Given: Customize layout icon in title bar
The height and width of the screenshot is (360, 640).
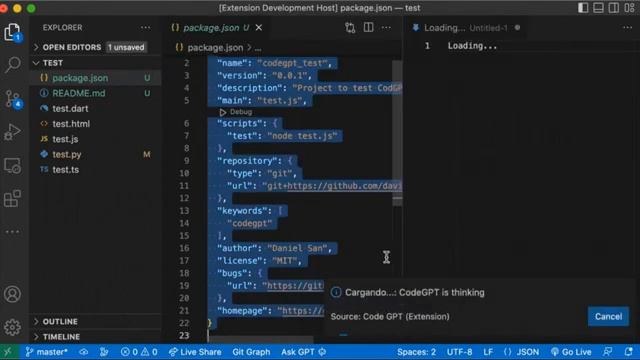Looking at the screenshot, I should point(629,8).
